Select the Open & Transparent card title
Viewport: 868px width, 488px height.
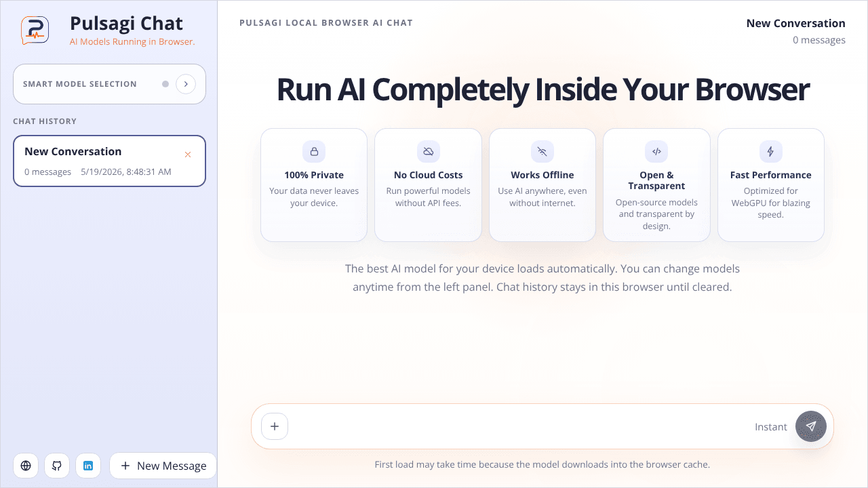click(656, 180)
